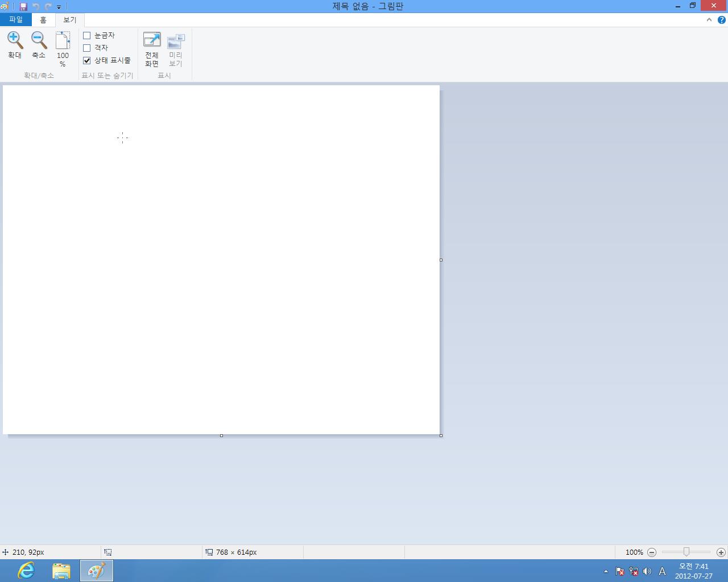Open Paint help with the question mark
This screenshot has width=728, height=582.
tap(722, 19)
